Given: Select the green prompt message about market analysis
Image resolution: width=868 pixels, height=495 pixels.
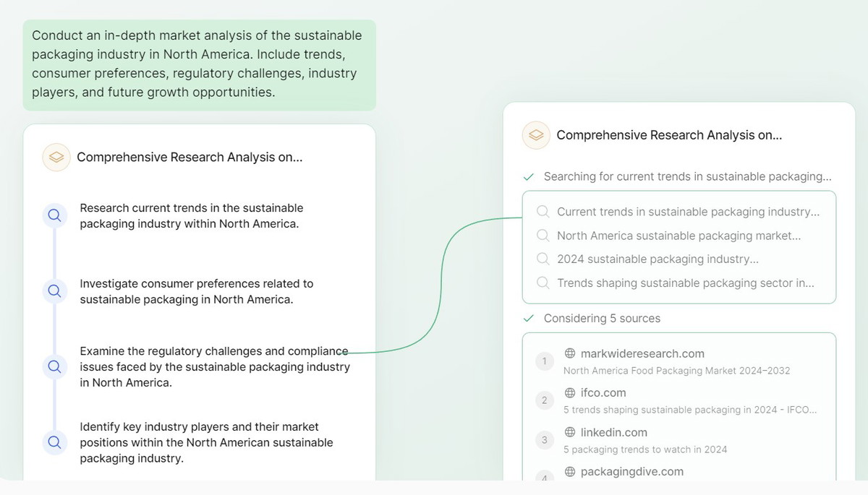Looking at the screenshot, I should point(199,64).
